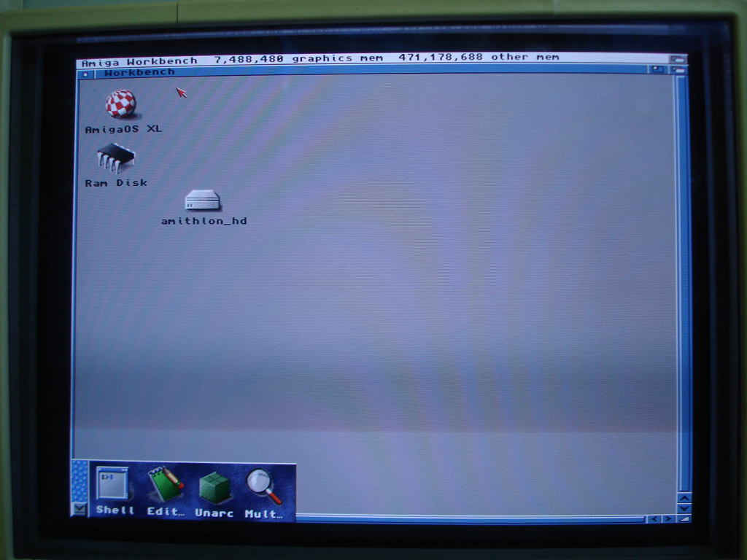Click the 'Amiga Workbench' screen title text

tap(139, 62)
